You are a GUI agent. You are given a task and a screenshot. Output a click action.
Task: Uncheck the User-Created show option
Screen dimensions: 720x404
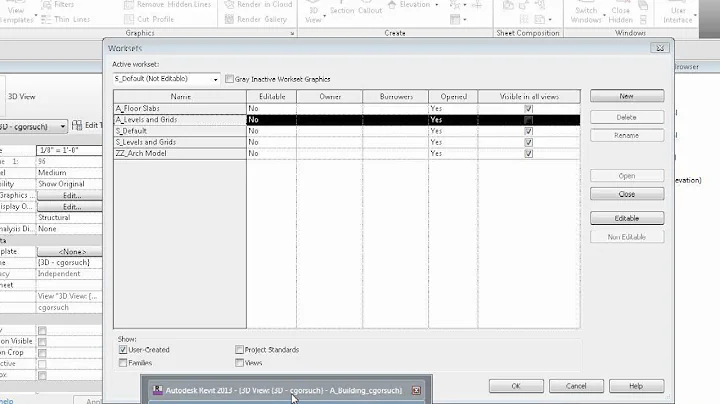123,350
